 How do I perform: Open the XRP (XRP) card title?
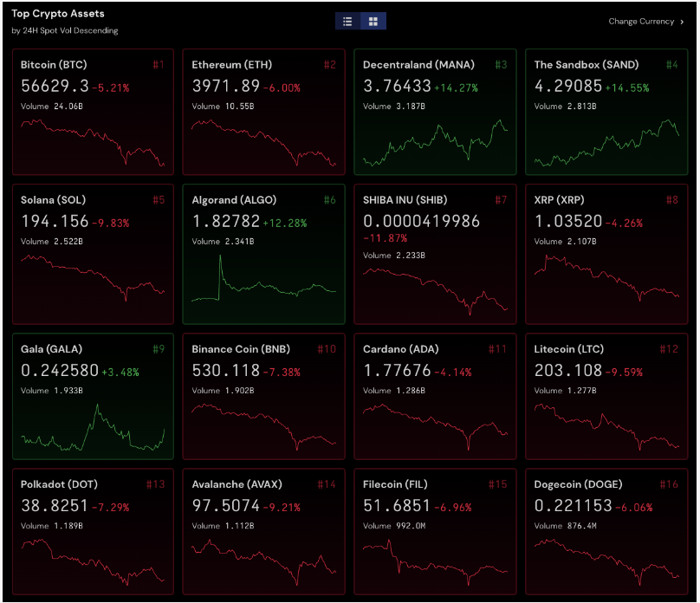[559, 200]
